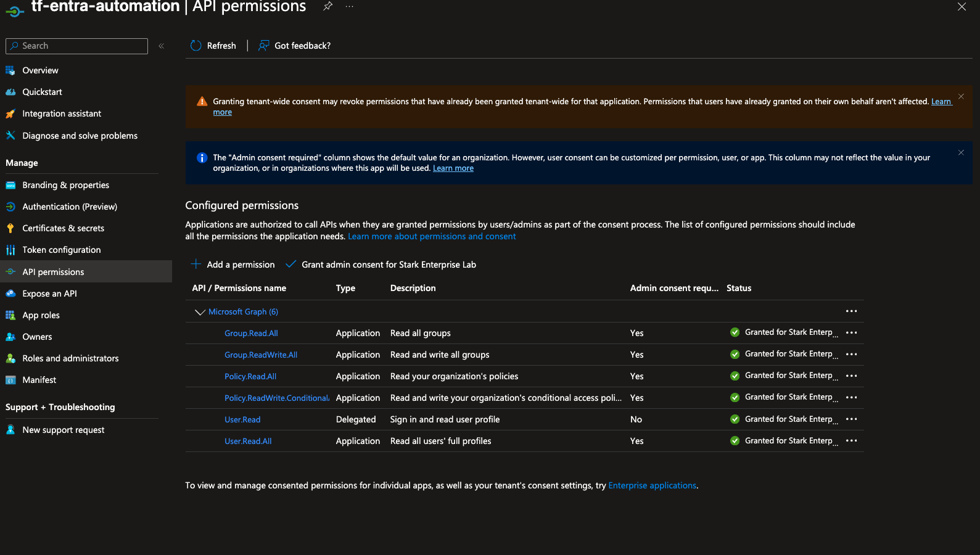Screen dimensions: 980x555
Task: Open the Group.ReadWrite.All permission link
Action: click(261, 355)
